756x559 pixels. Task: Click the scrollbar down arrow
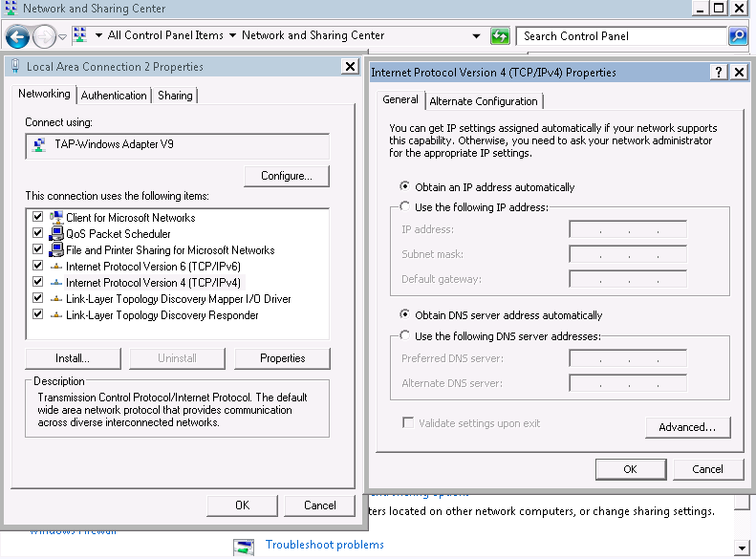coord(742,548)
